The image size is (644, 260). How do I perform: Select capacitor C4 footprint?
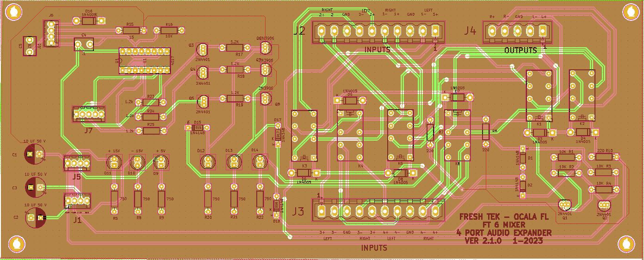(84, 45)
